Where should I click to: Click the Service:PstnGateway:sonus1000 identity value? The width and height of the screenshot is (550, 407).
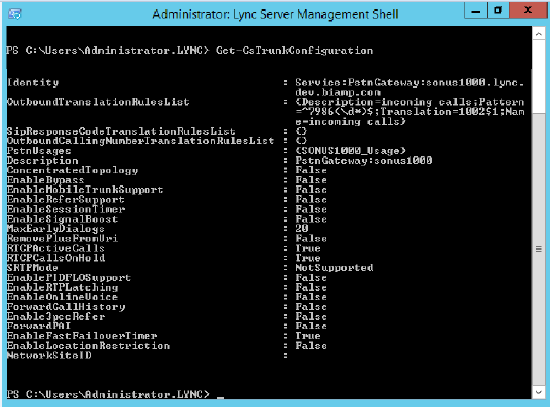(409, 87)
